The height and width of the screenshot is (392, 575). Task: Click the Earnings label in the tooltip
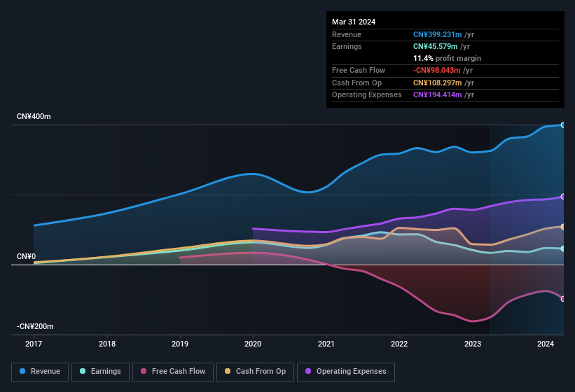[x=347, y=46]
